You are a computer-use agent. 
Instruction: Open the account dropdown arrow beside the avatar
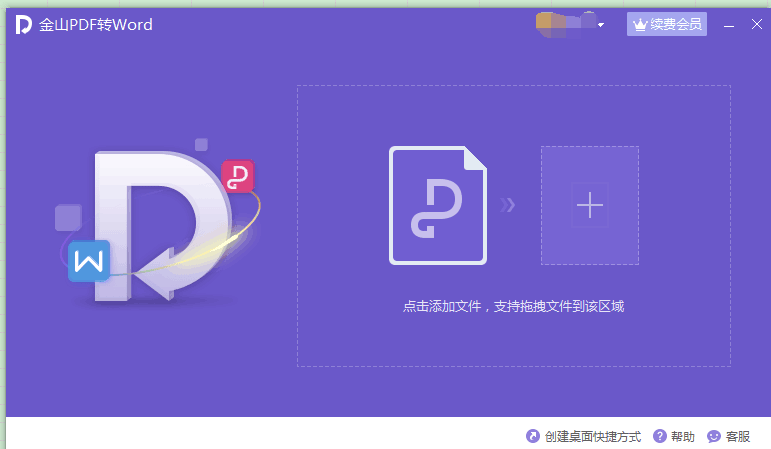tap(601, 25)
